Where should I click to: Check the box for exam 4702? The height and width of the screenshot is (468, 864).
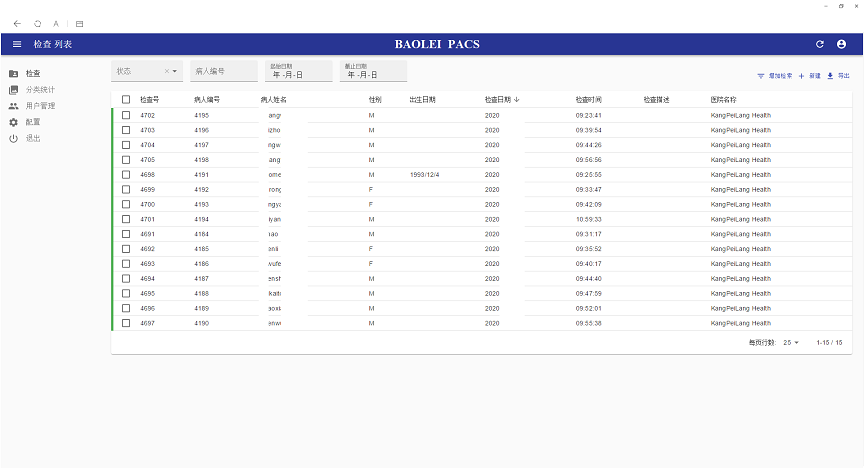pos(126,115)
